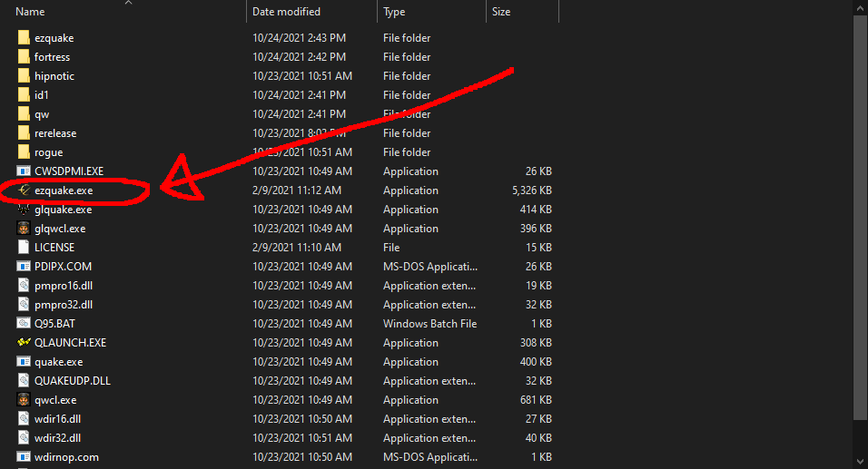Select the CWSDPMI.EXE application icon

[x=24, y=171]
